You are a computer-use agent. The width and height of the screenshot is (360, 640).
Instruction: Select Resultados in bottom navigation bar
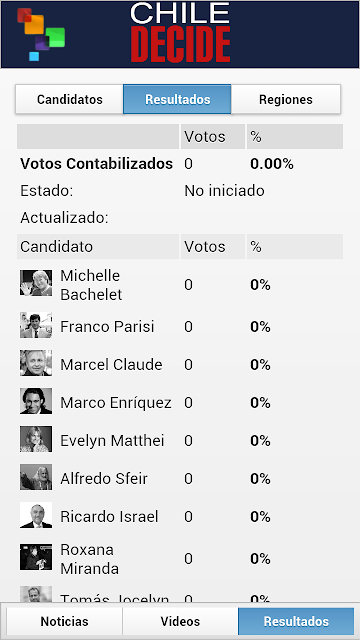[x=296, y=621]
